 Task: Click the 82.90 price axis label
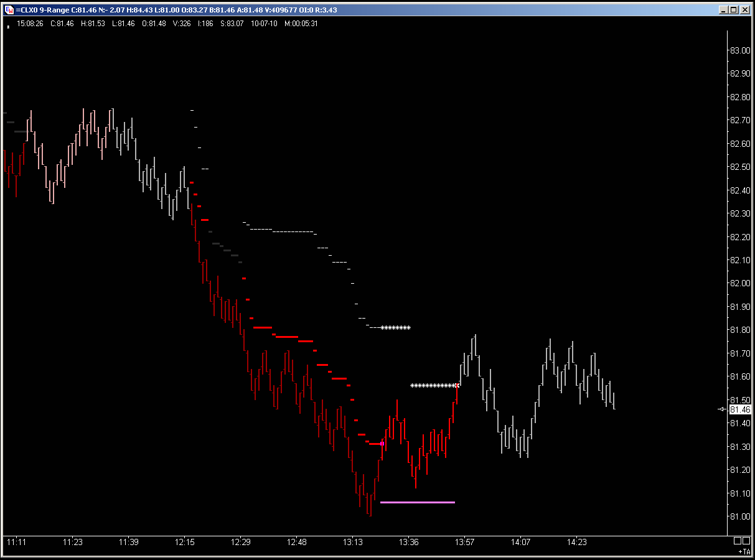coord(739,73)
